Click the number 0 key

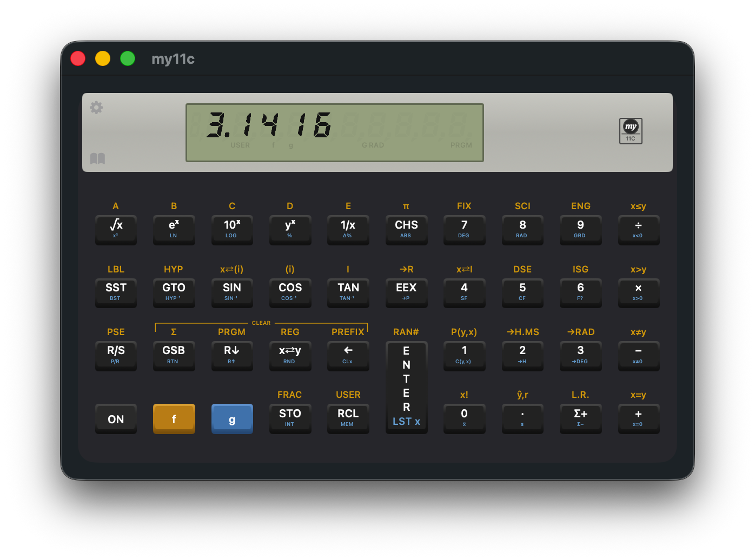click(x=464, y=418)
